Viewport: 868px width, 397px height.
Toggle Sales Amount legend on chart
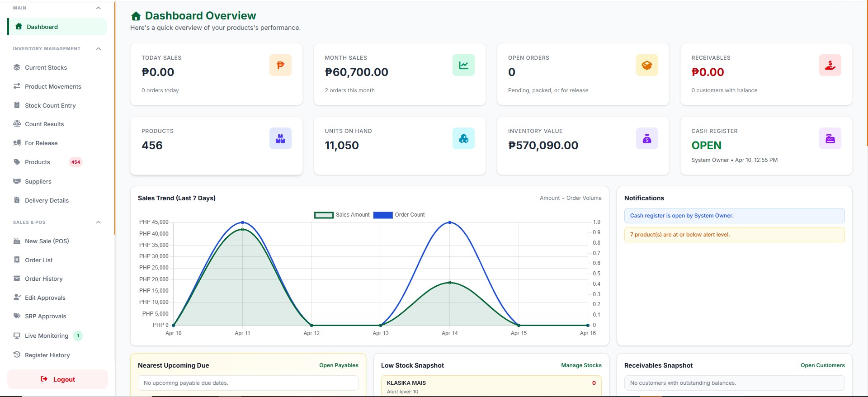(x=342, y=215)
